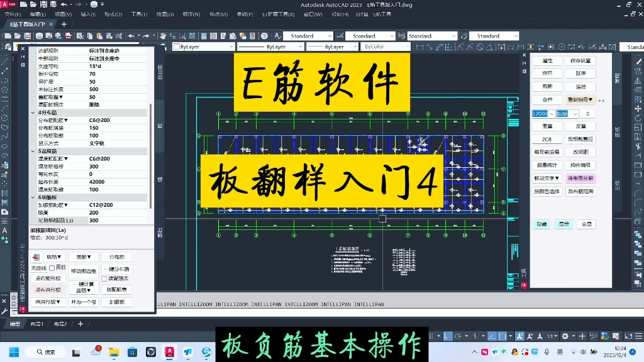Click the AutoCAD application logo button
Image resolution: width=644 pixels, height=362 pixels.
(8, 4)
